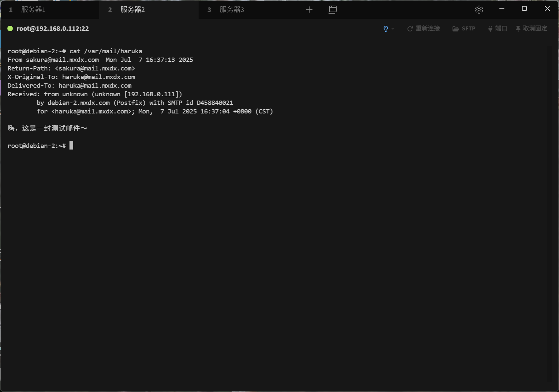Click the for <haruka@mail.mxdx.com> timestamp line

click(155, 111)
